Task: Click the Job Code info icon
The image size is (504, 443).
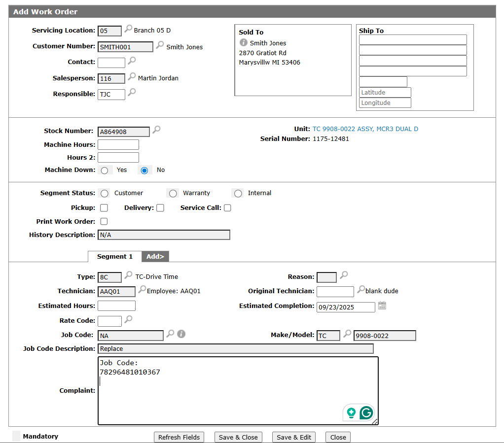Action: click(181, 334)
